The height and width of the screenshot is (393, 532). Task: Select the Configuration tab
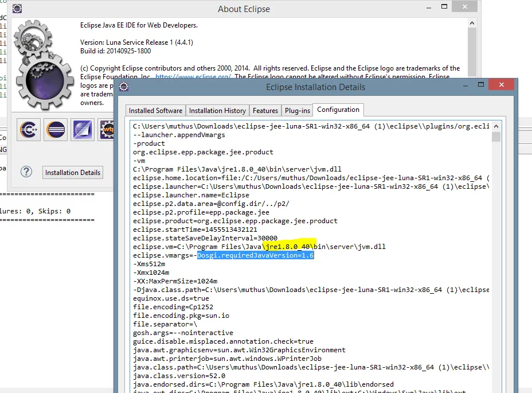tap(338, 110)
